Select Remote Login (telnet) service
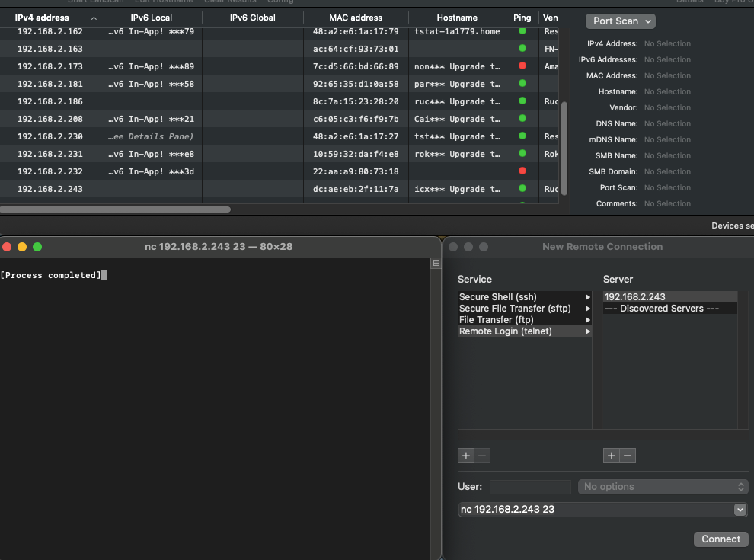754x560 pixels. click(x=505, y=331)
